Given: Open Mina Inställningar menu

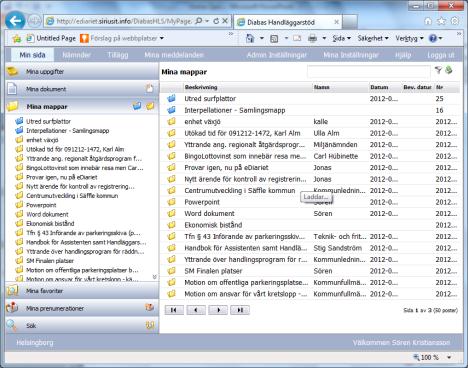Looking at the screenshot, I should coord(351,55).
